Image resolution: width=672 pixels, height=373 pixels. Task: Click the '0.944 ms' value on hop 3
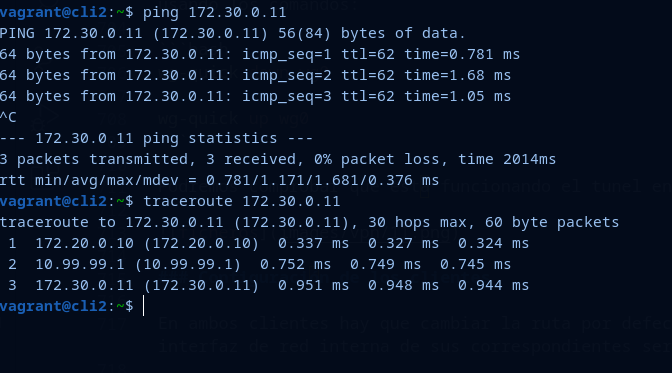(x=493, y=285)
